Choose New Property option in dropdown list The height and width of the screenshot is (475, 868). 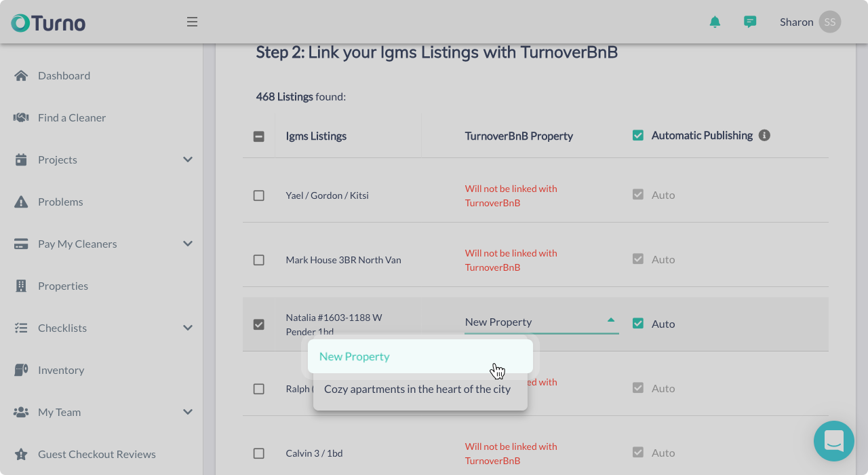[420, 356]
